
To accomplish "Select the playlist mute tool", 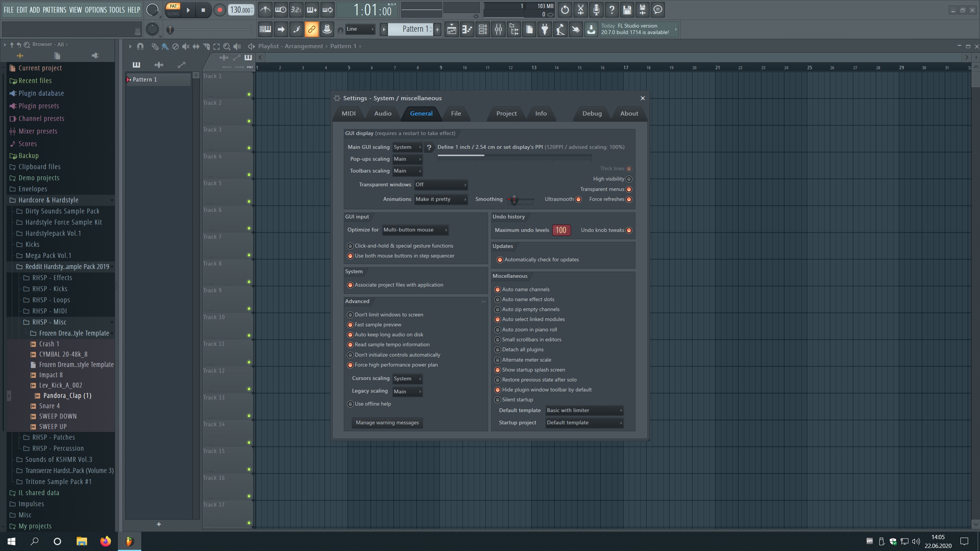I will point(186,46).
